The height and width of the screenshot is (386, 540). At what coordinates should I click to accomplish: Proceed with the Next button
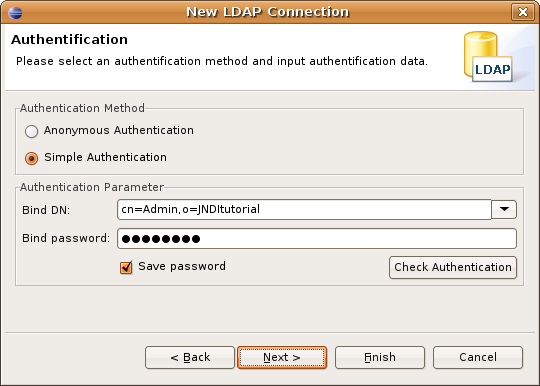282,357
